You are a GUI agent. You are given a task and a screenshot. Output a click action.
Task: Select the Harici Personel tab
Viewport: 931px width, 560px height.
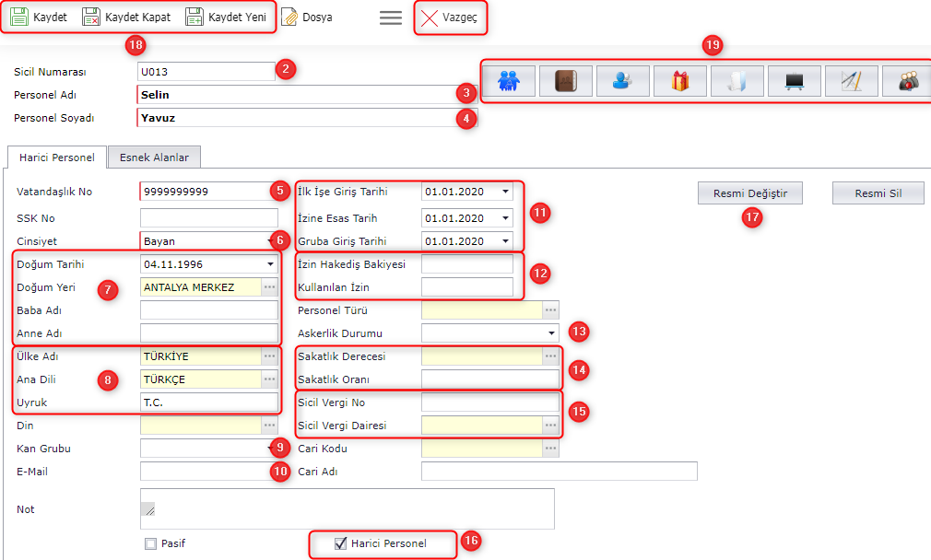57,157
